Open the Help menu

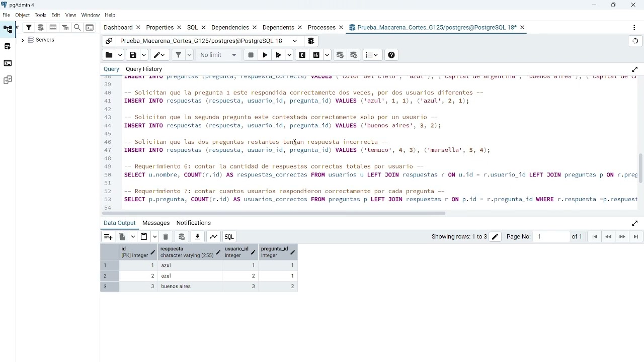pyautogui.click(x=110, y=15)
